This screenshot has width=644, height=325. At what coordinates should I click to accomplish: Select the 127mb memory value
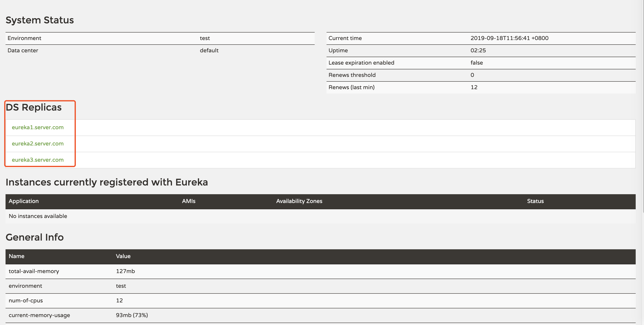coord(125,271)
